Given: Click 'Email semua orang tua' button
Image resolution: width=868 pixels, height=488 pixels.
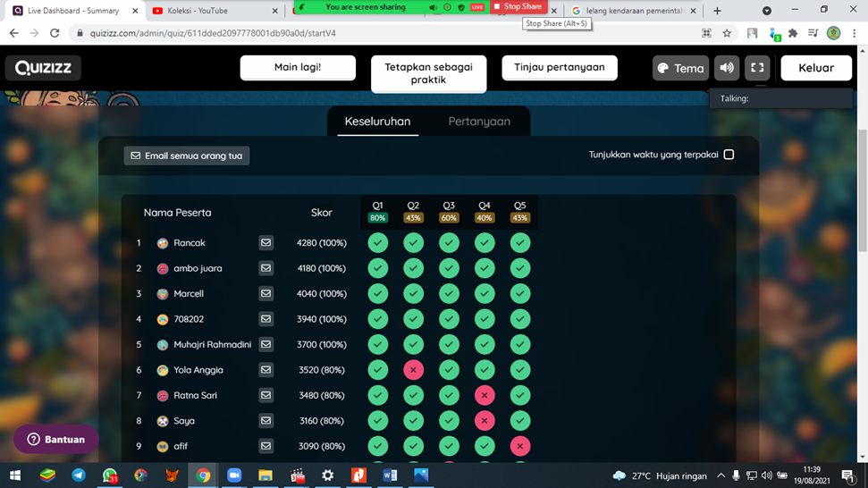Looking at the screenshot, I should tap(186, 156).
